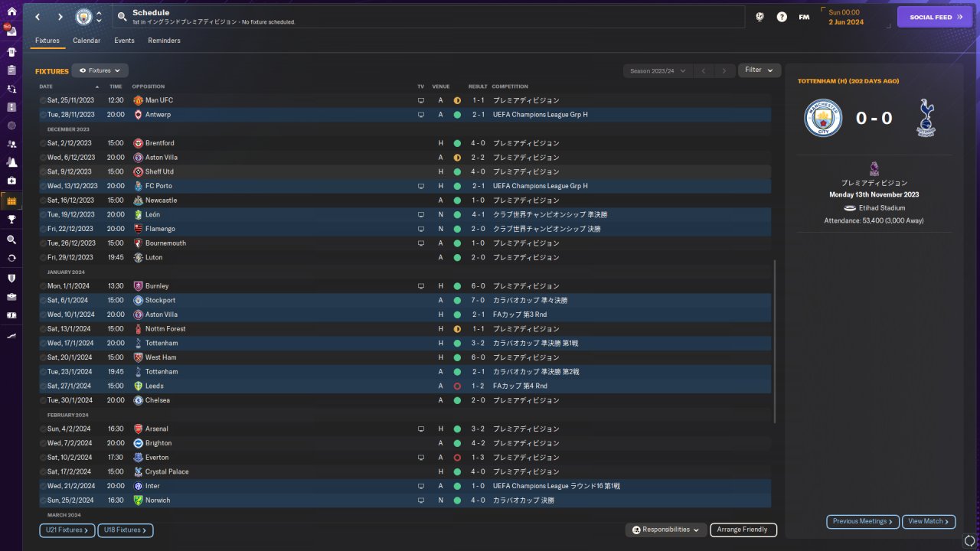980x551 pixels.
Task: Click the Manchester City badge in the top bar
Action: pos(83,17)
